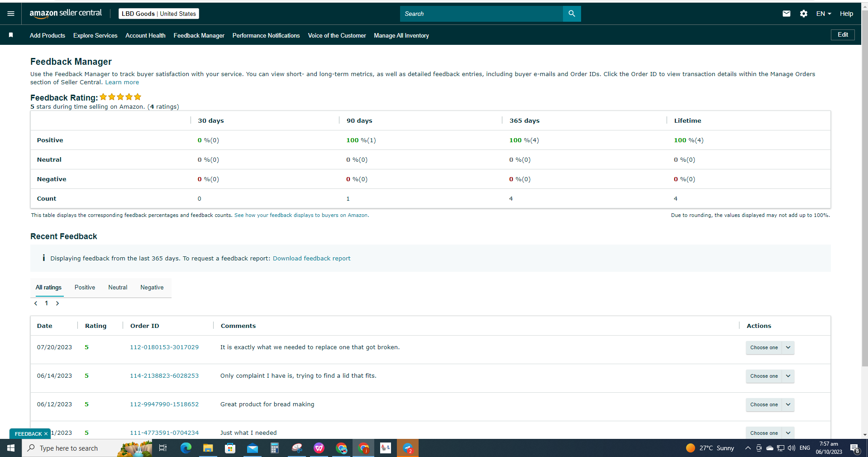
Task: Open the Windows Start menu
Action: tap(11, 448)
